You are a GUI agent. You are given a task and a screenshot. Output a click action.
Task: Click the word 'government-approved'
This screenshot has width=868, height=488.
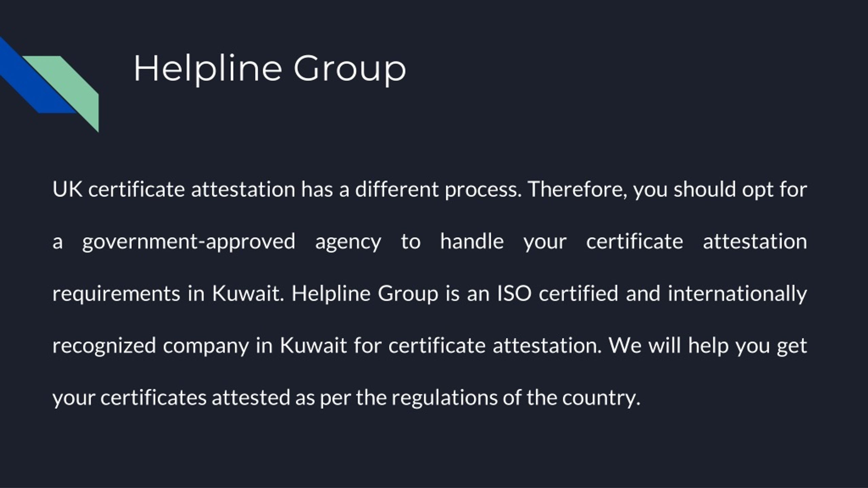[189, 243]
